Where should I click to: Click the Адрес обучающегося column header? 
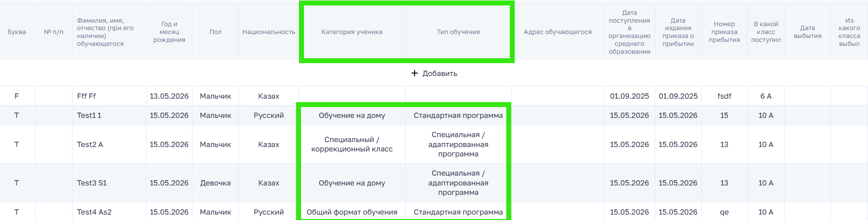(558, 32)
